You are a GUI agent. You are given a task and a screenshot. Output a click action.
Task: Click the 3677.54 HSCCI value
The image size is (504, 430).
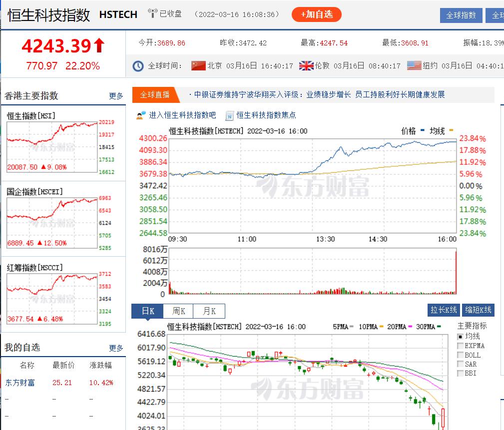[20, 319]
